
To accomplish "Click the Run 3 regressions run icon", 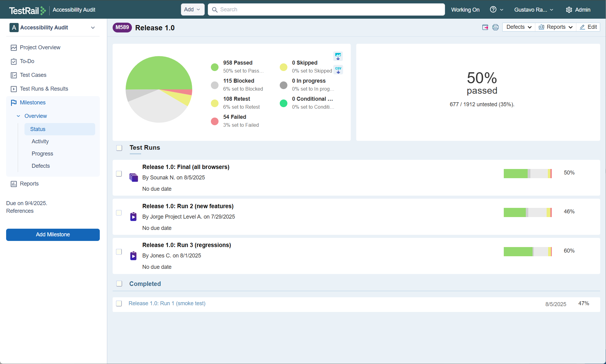I will click(x=133, y=256).
